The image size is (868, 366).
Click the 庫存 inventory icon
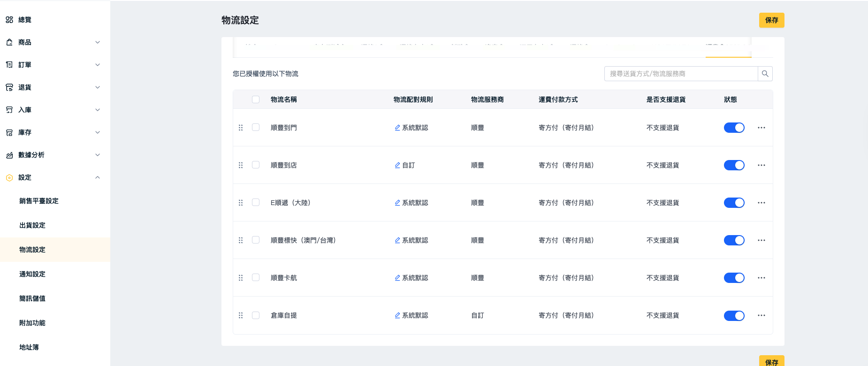[x=9, y=132]
